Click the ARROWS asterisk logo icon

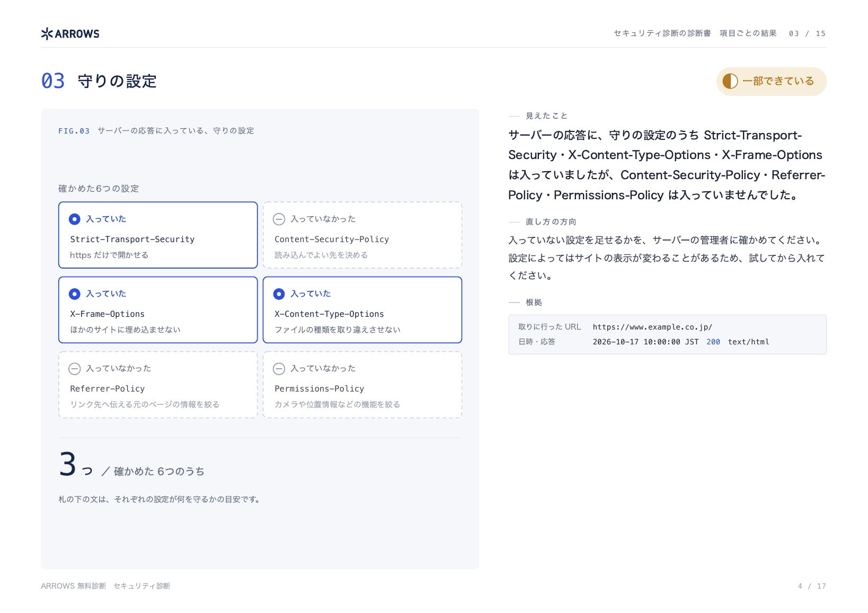(x=47, y=33)
